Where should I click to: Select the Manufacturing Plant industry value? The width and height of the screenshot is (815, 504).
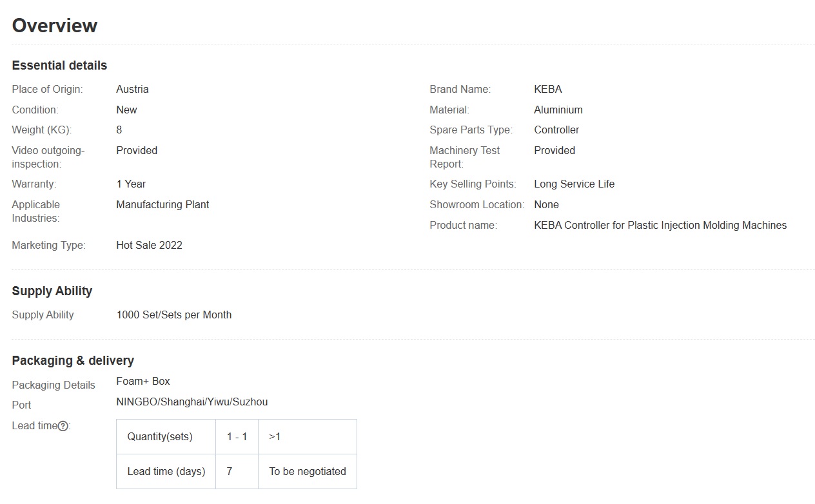click(x=162, y=205)
